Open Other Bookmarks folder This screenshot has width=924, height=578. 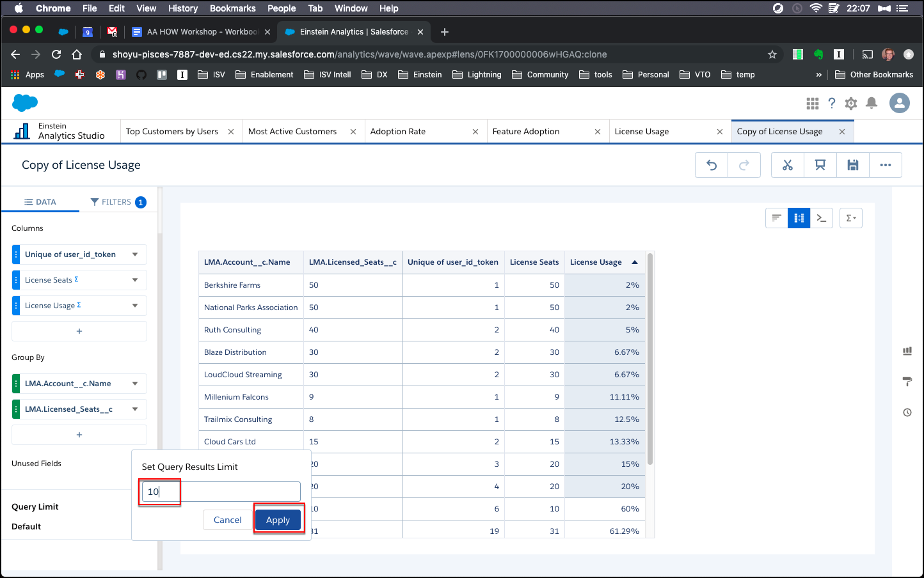point(874,75)
